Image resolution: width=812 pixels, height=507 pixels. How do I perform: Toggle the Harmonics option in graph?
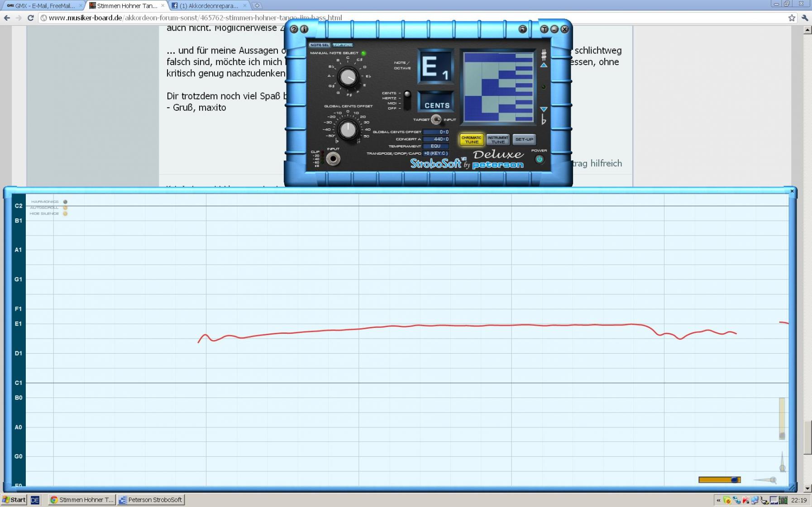click(65, 202)
